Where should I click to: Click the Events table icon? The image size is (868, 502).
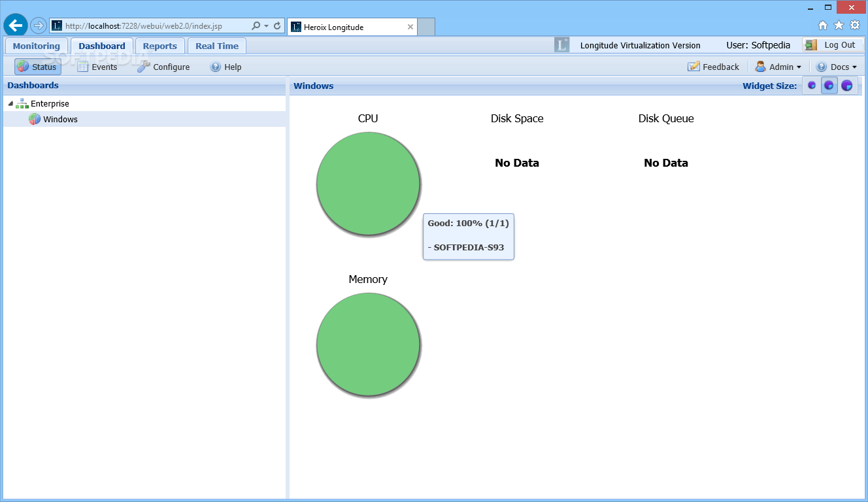pos(82,67)
